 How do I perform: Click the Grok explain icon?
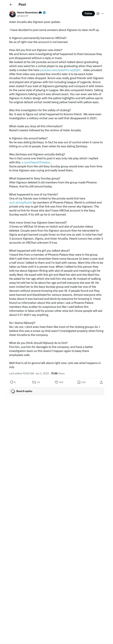(x=98, y=14)
